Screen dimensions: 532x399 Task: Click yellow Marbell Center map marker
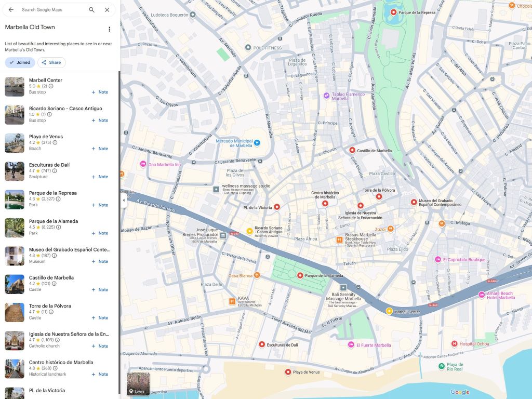tap(389, 311)
